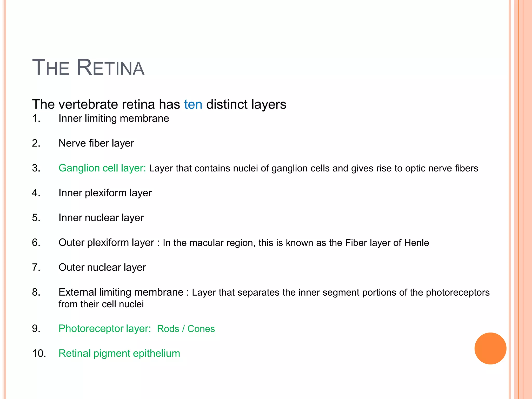The width and height of the screenshot is (532, 399).
Task: Click the green 'Photoreceptor layer:' text
Action: (105, 329)
